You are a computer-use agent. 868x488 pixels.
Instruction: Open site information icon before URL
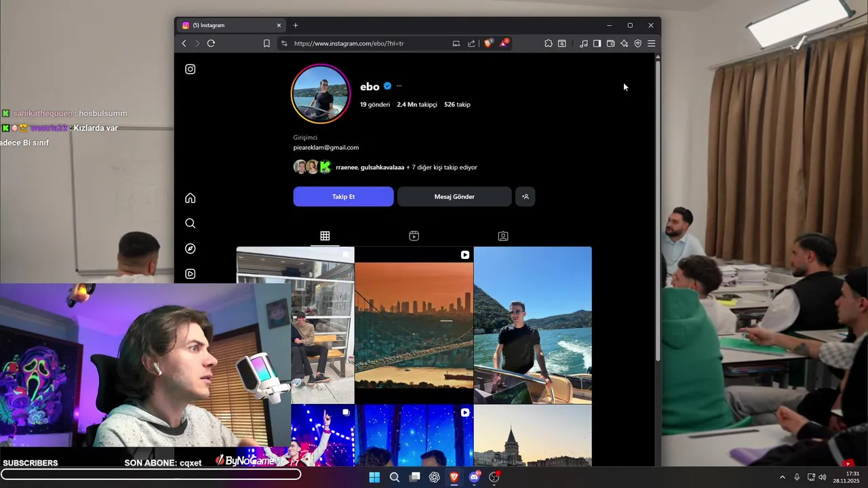[x=284, y=43]
